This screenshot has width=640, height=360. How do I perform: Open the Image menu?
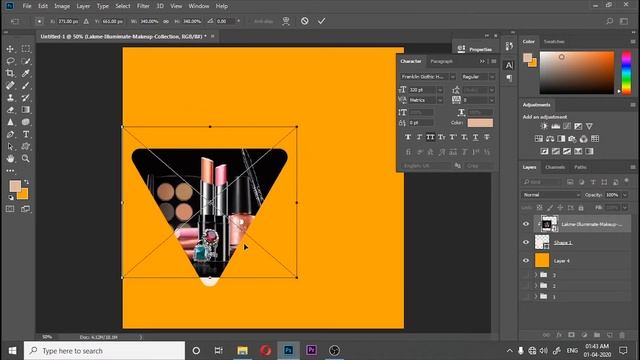(x=62, y=6)
